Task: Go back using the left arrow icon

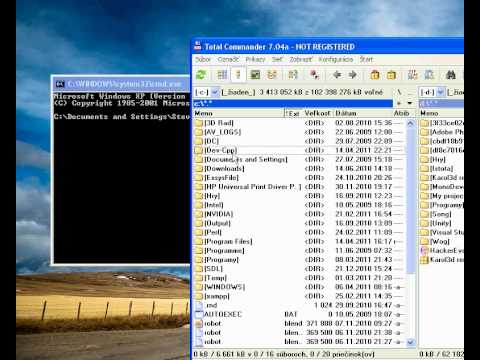Action: point(337,75)
